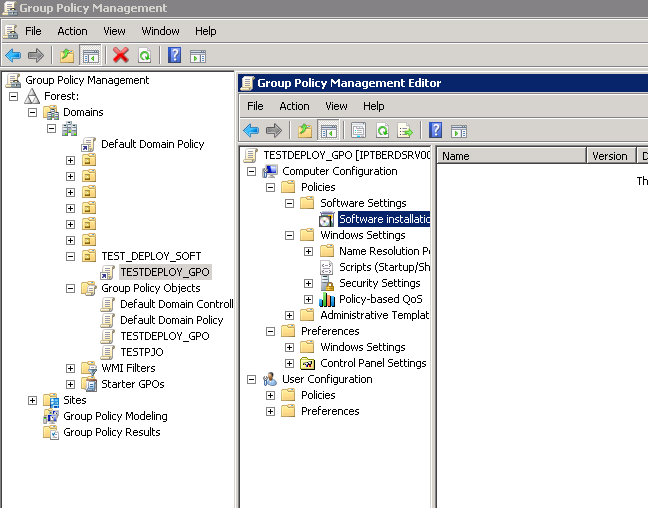Open Window menu in Group Policy Management
Image resolution: width=648 pixels, height=508 pixels.
[x=160, y=31]
